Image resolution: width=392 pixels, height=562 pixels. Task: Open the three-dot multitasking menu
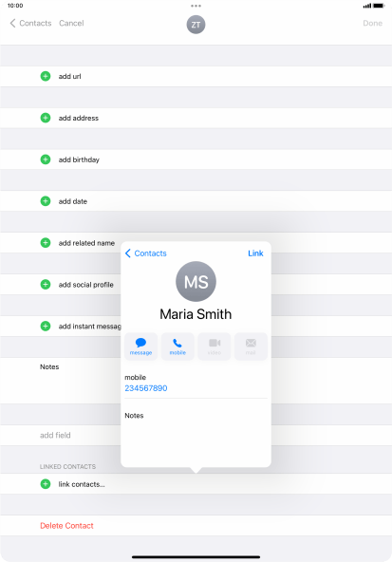[x=196, y=6]
